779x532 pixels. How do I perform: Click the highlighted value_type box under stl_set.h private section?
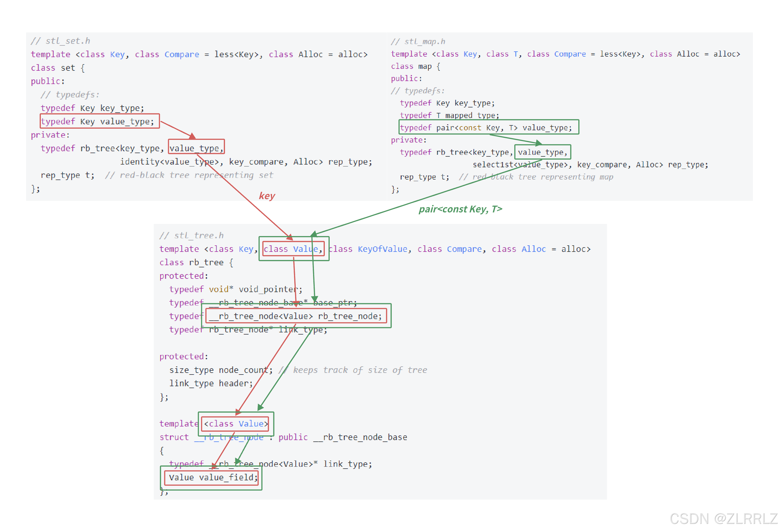pyautogui.click(x=196, y=147)
